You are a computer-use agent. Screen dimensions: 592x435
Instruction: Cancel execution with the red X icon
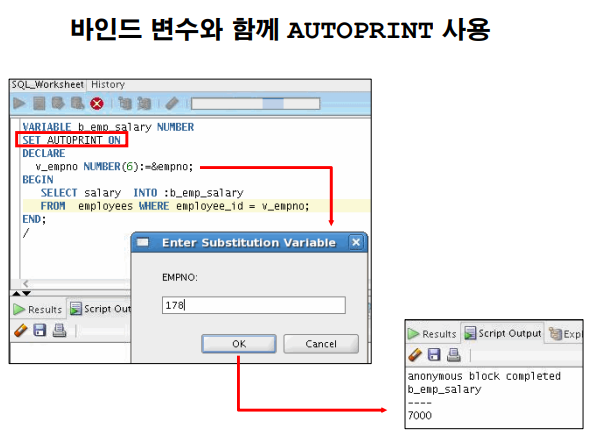click(97, 103)
